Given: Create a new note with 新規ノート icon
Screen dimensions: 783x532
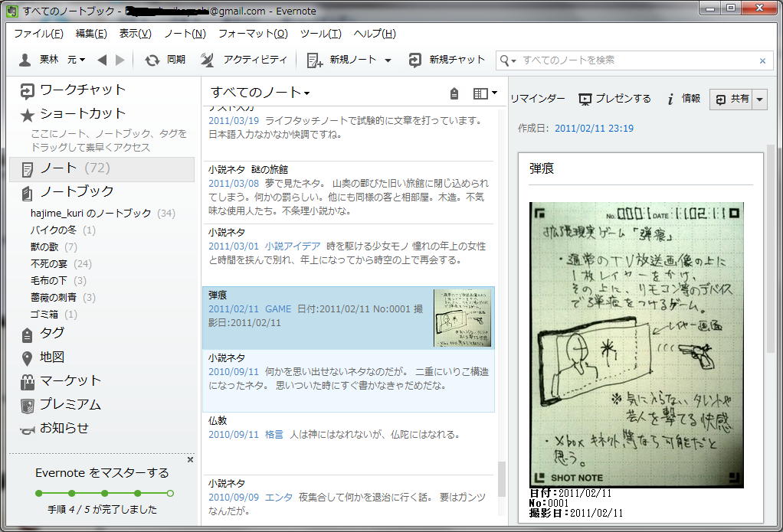Looking at the screenshot, I should pos(315,60).
